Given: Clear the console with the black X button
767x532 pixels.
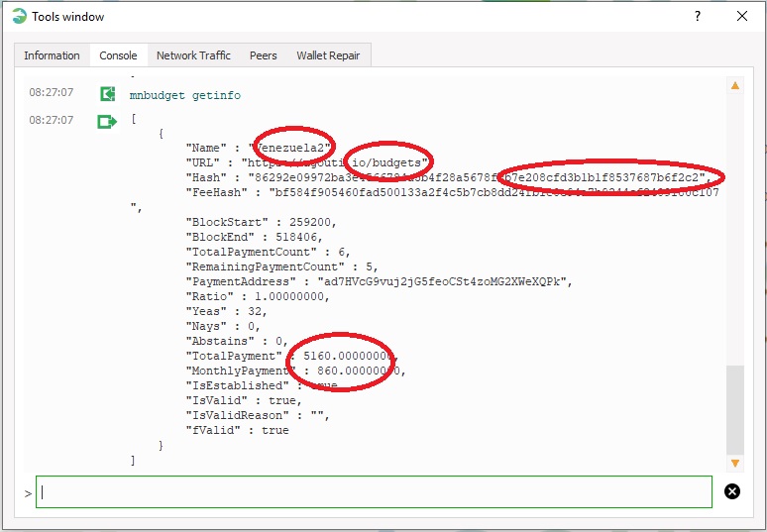Looking at the screenshot, I should 732,491.
